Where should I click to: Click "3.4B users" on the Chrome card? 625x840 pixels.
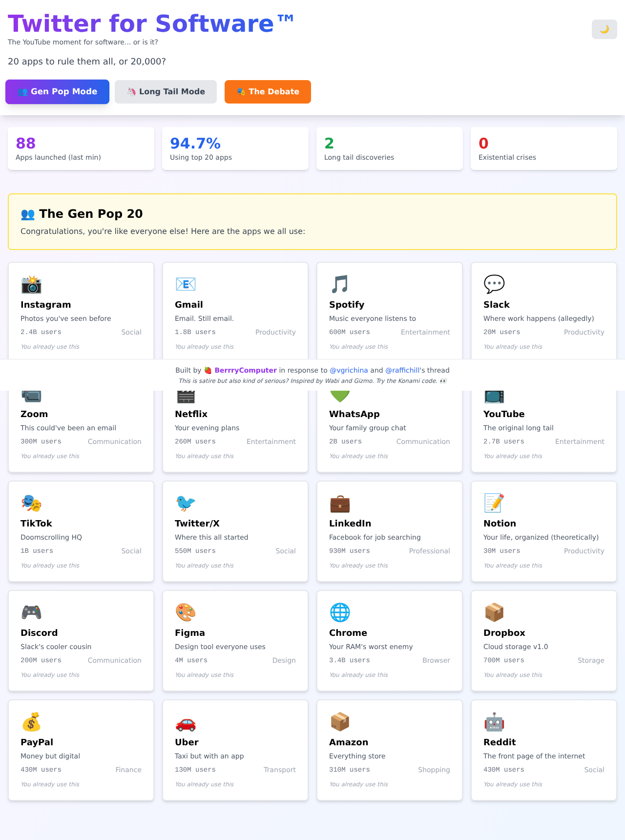[350, 660]
